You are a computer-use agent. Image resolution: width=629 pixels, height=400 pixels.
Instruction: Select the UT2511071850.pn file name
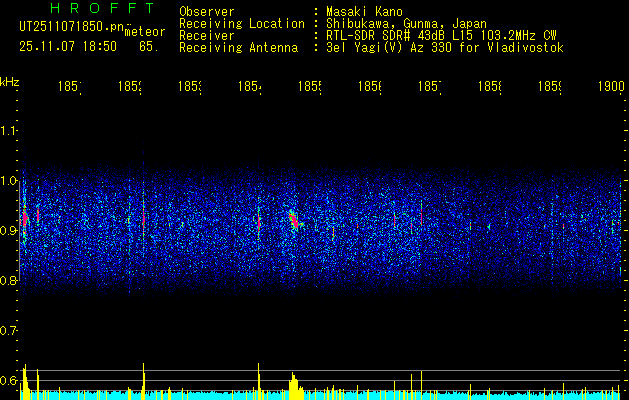tap(72, 27)
